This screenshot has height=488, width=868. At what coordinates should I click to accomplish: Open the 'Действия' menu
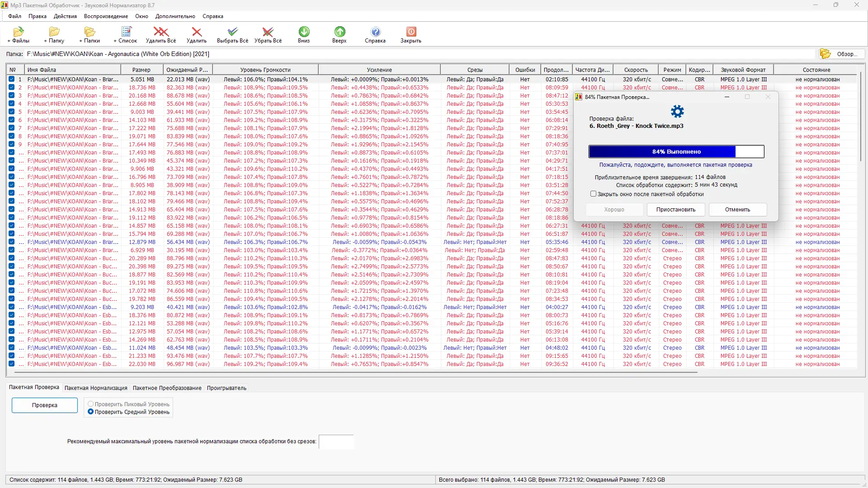pyautogui.click(x=65, y=16)
